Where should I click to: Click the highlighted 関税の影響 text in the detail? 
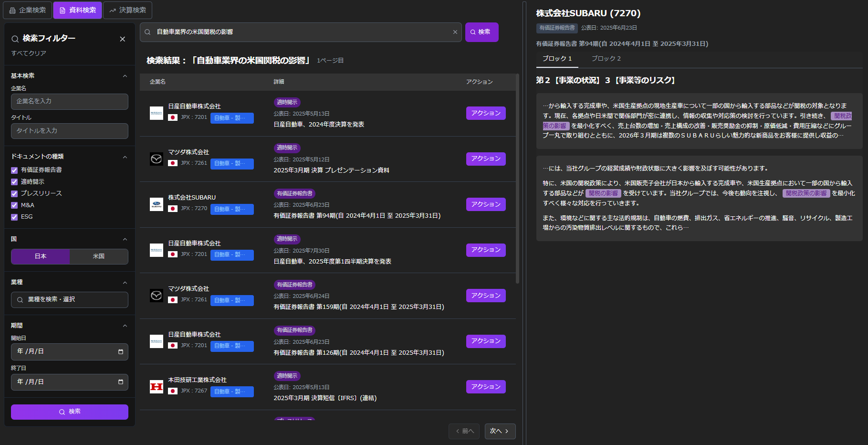pos(603,193)
